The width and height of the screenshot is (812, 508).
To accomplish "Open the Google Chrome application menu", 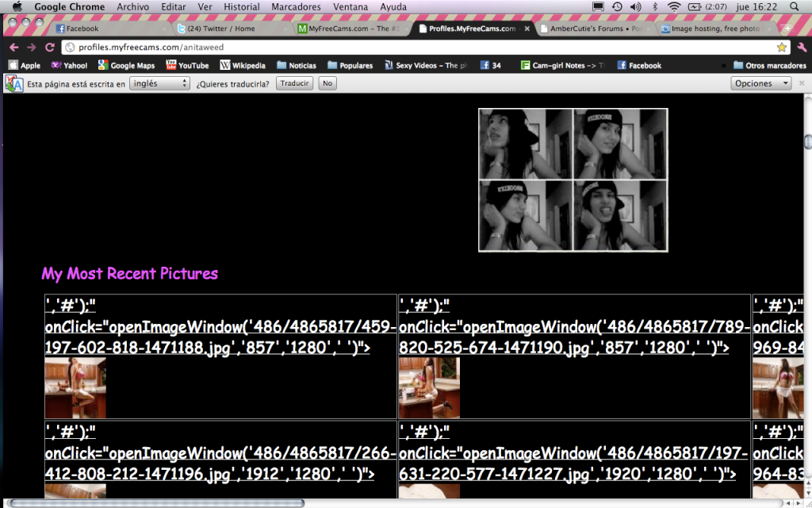I will tap(70, 6).
